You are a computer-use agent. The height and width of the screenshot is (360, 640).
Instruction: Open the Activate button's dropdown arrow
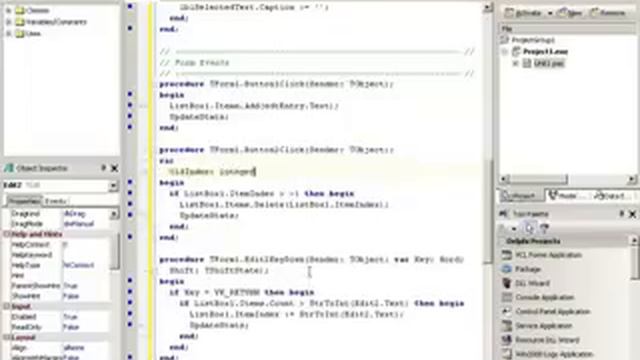click(550, 13)
